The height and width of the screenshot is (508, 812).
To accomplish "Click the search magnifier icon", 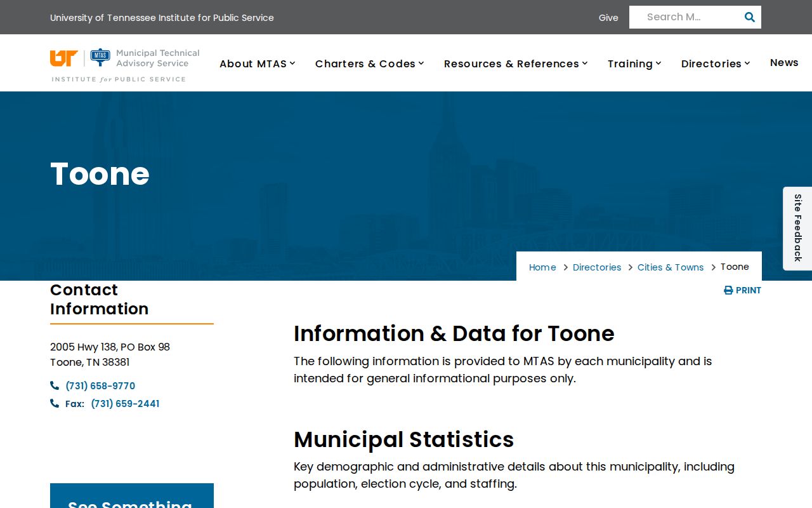I will [749, 17].
